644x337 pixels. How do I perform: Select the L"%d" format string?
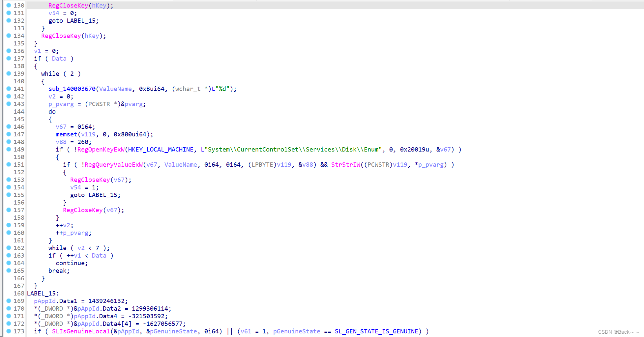[220, 89]
